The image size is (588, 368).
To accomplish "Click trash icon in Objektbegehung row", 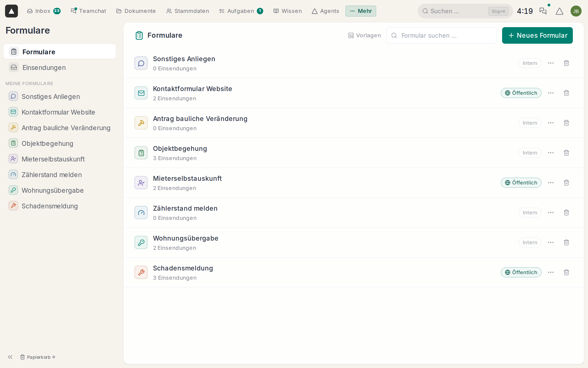I will click(566, 153).
